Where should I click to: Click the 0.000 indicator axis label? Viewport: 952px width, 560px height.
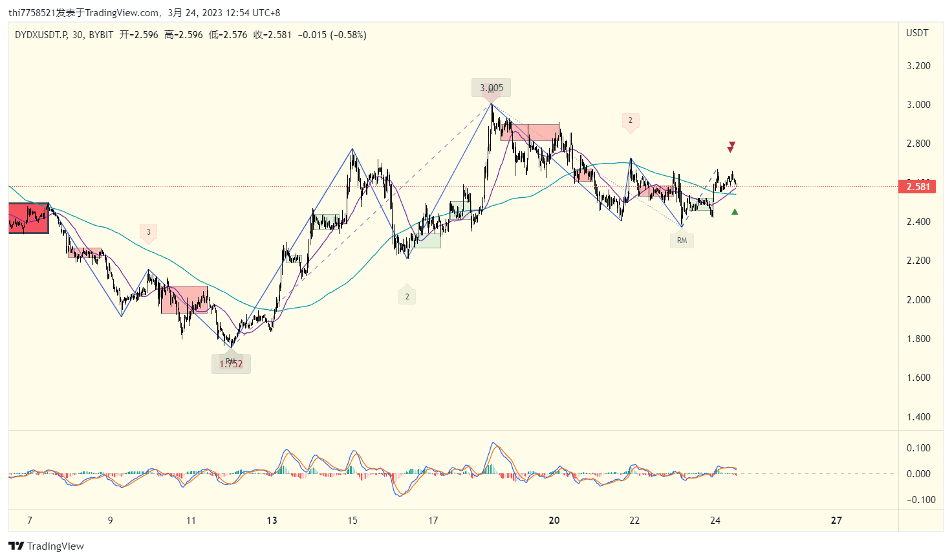918,474
